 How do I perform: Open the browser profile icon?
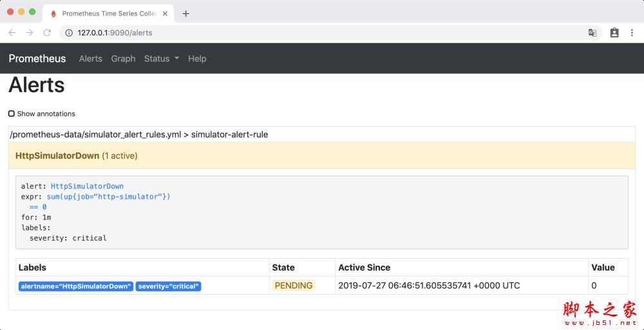point(614,33)
